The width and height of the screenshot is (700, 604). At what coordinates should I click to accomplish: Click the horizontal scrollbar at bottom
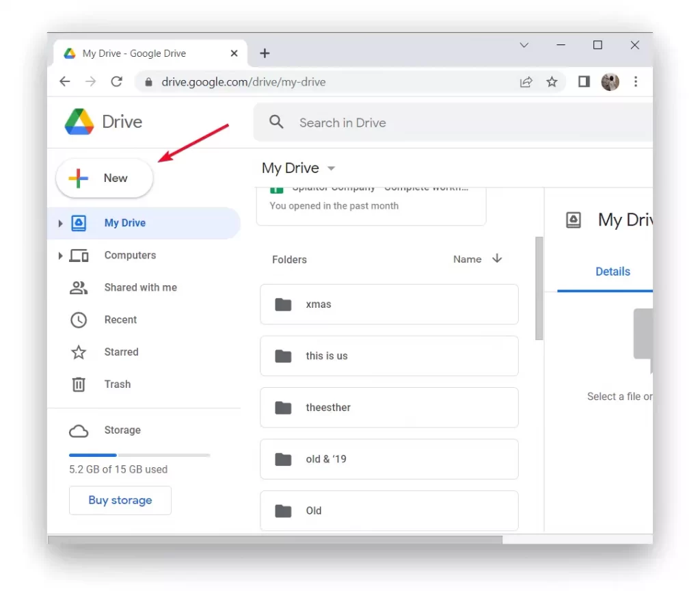pos(275,540)
